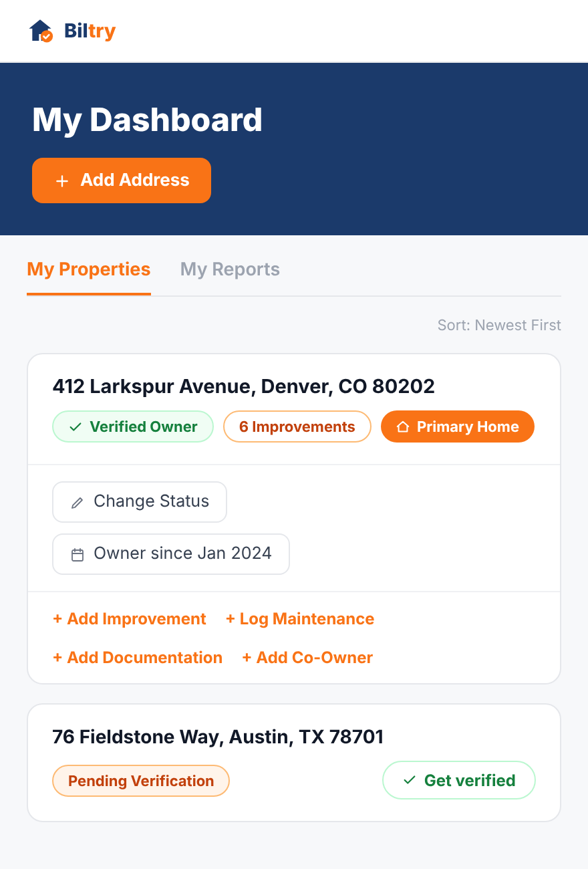The image size is (588, 869).
Task: Click the Change Status button
Action: tap(140, 502)
